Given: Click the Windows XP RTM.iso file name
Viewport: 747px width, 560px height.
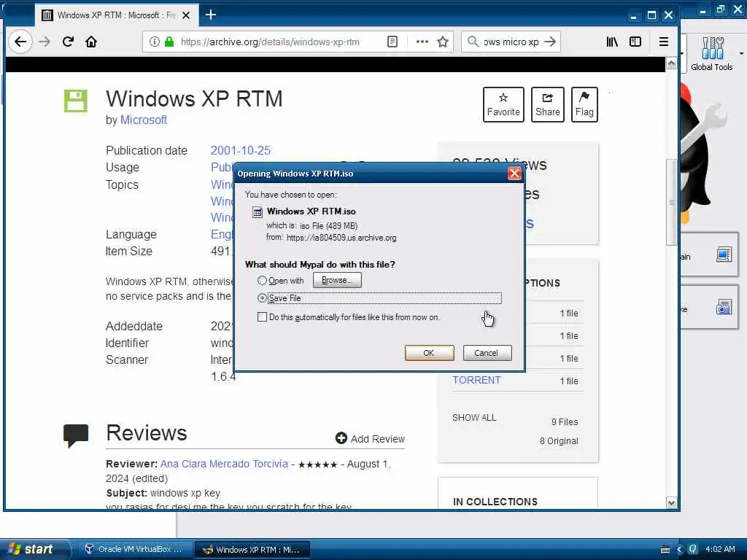Looking at the screenshot, I should (311, 211).
